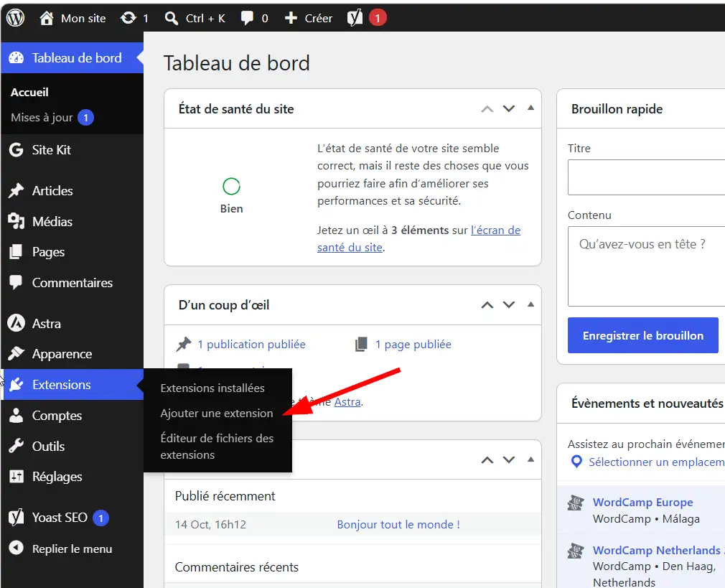This screenshot has height=588, width=725.
Task: Click the updates refresh icon in admin bar
Action: click(128, 18)
